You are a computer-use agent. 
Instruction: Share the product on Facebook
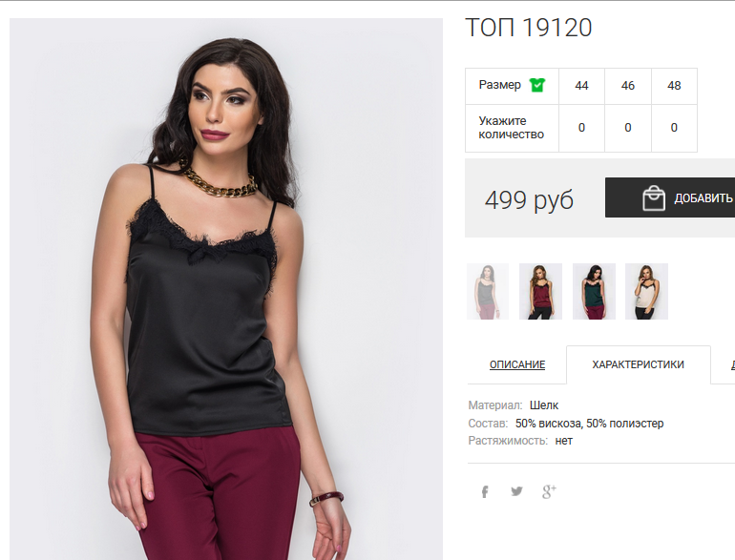coord(485,491)
